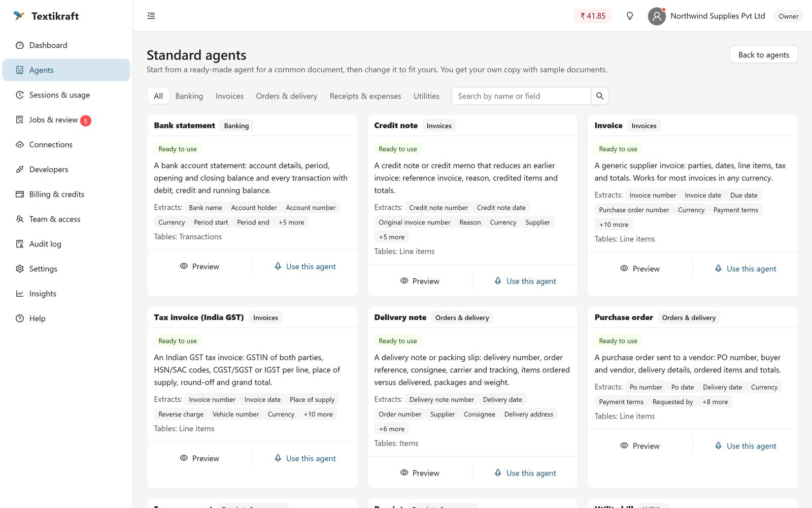
Task: Go to Billing & credits
Action: tap(66, 195)
